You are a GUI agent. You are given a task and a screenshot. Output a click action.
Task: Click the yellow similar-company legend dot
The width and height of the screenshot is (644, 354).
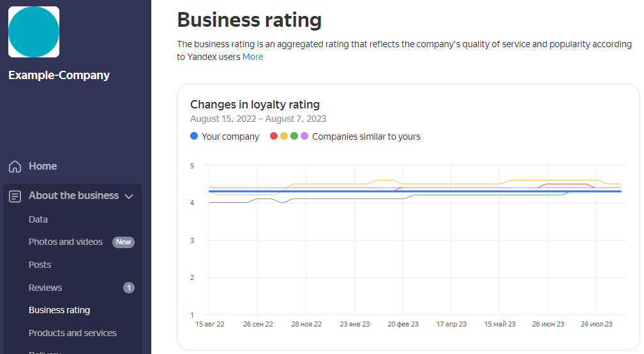tap(284, 136)
